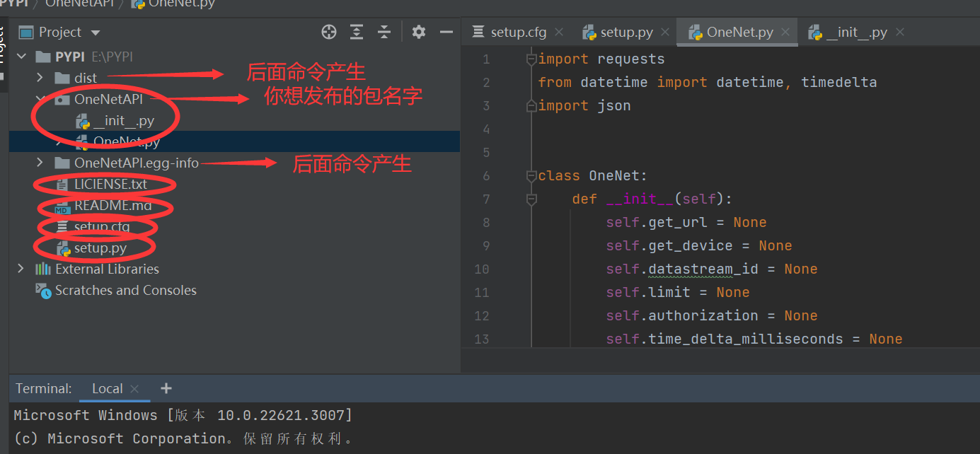The width and height of the screenshot is (980, 454).
Task: Switch to __init__.py editor tab
Action: coord(856,33)
